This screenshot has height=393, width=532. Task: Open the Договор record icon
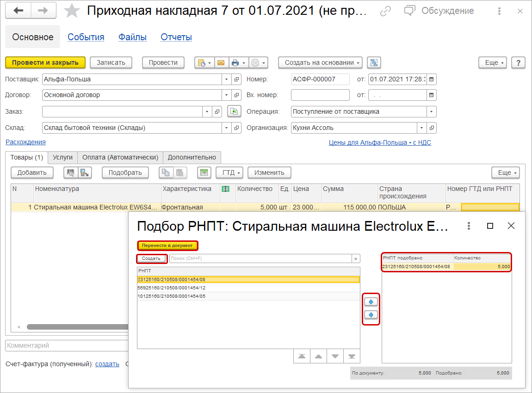click(x=236, y=95)
